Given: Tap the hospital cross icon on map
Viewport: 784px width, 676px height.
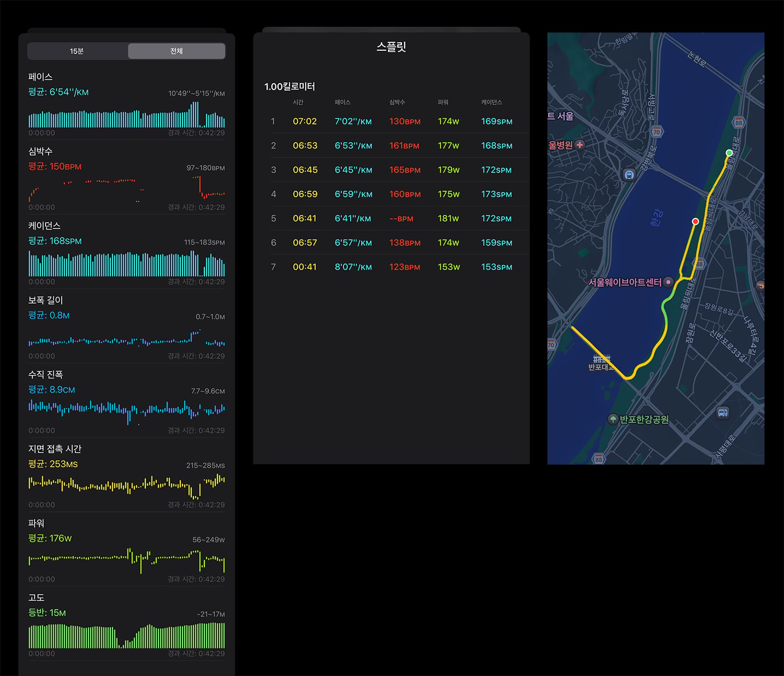Looking at the screenshot, I should pyautogui.click(x=580, y=145).
